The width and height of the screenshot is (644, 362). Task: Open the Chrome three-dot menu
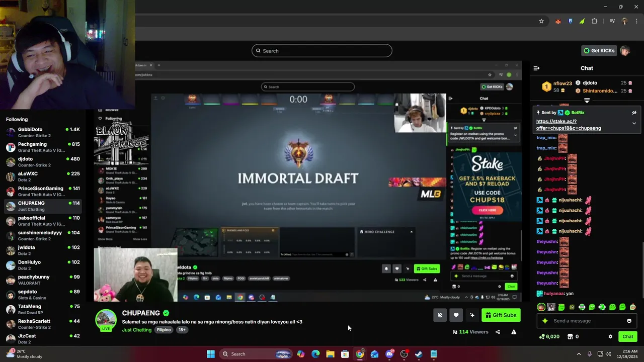[636, 21]
